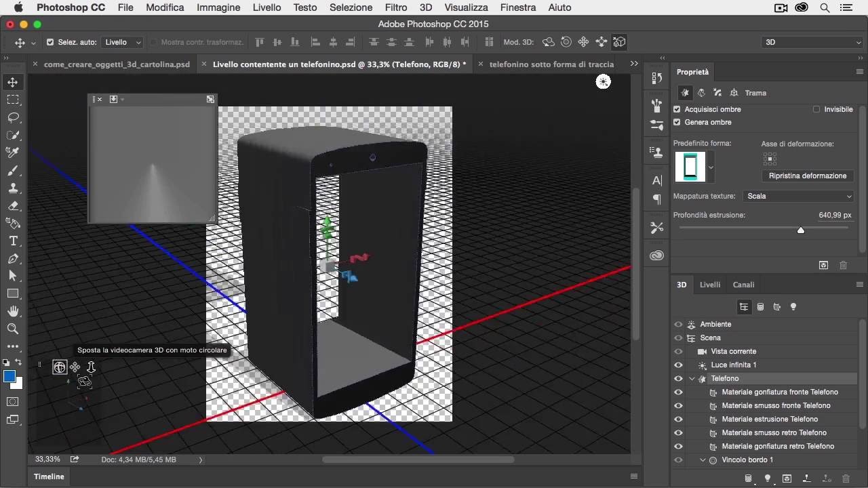868x488 pixels.
Task: Hide Materiale estrusione Telefono
Action: click(678, 419)
